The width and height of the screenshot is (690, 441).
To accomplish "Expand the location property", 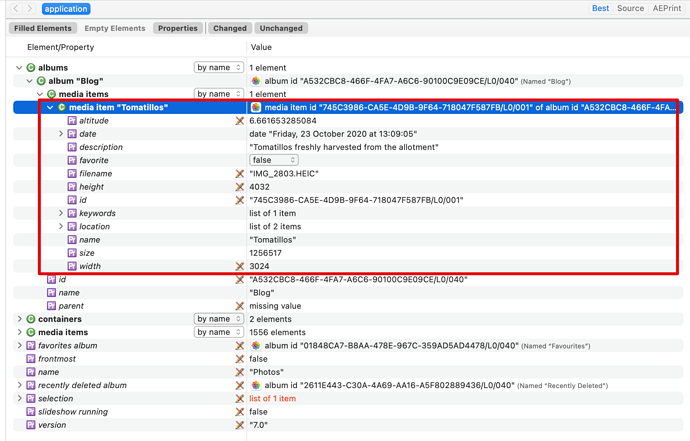I will [61, 226].
